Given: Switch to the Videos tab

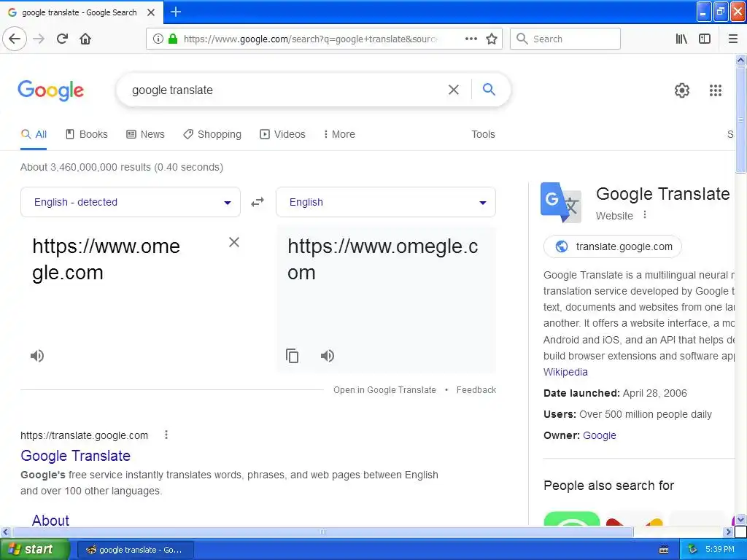Looking at the screenshot, I should click(282, 134).
